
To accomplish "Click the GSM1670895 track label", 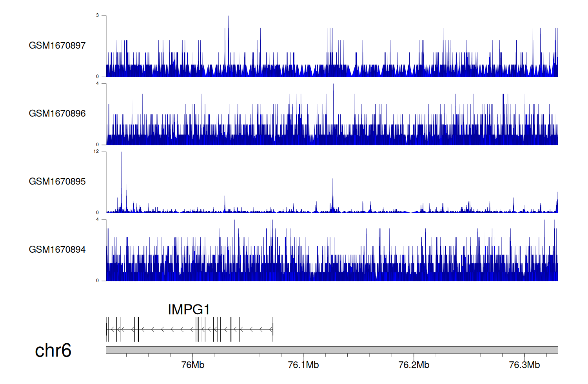I will (x=57, y=181).
